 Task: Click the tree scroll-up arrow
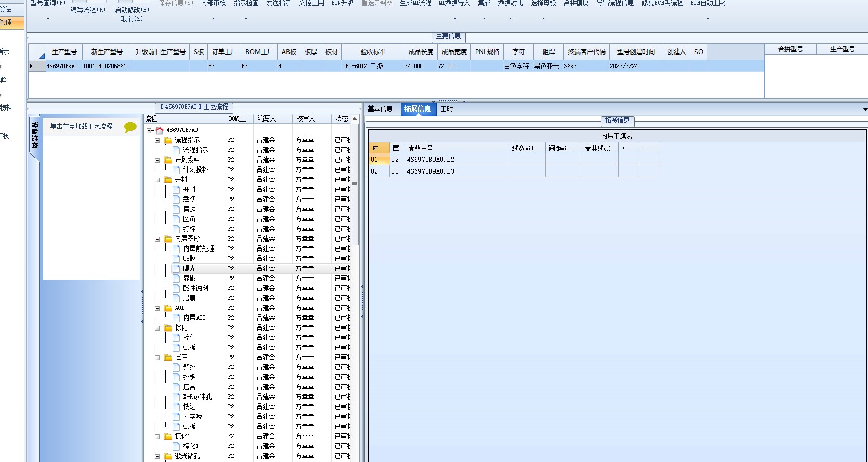click(x=355, y=119)
